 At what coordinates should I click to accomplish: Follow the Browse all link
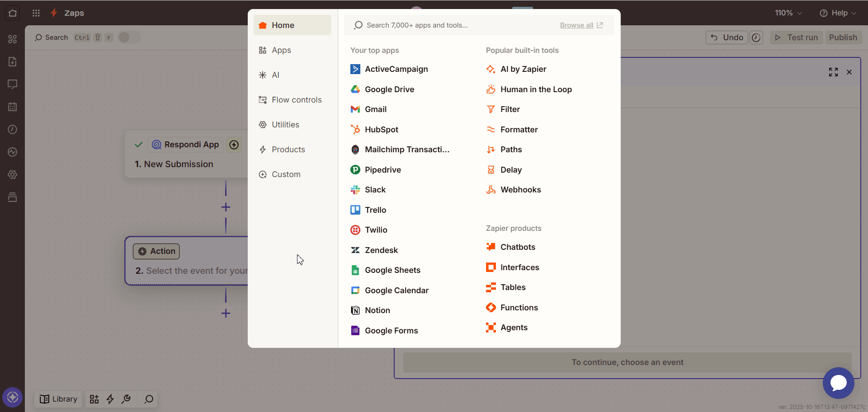[x=581, y=25]
